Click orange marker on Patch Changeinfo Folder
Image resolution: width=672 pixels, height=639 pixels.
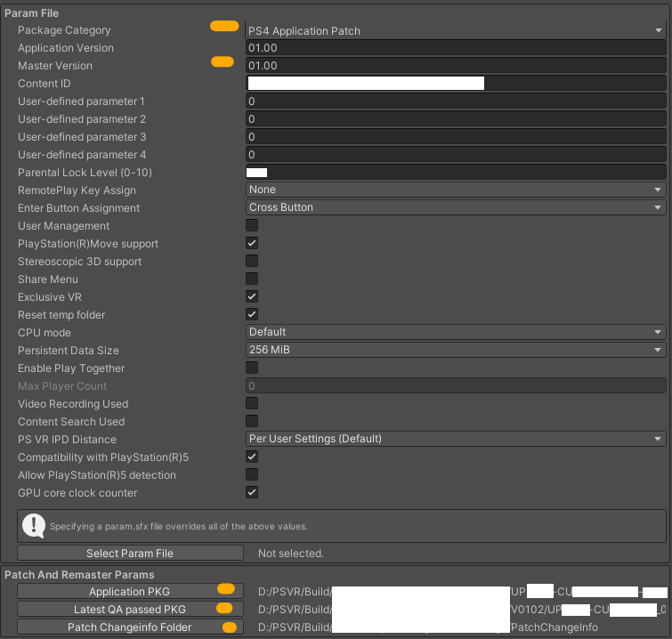229,627
